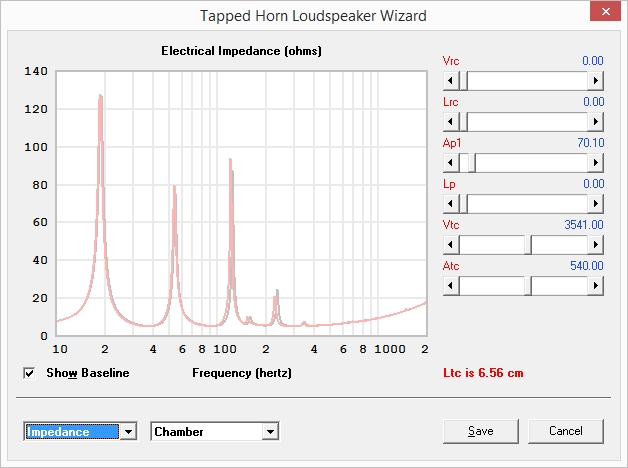Click the left arrow of the Atc slider
The width and height of the screenshot is (628, 468).
pos(451,285)
